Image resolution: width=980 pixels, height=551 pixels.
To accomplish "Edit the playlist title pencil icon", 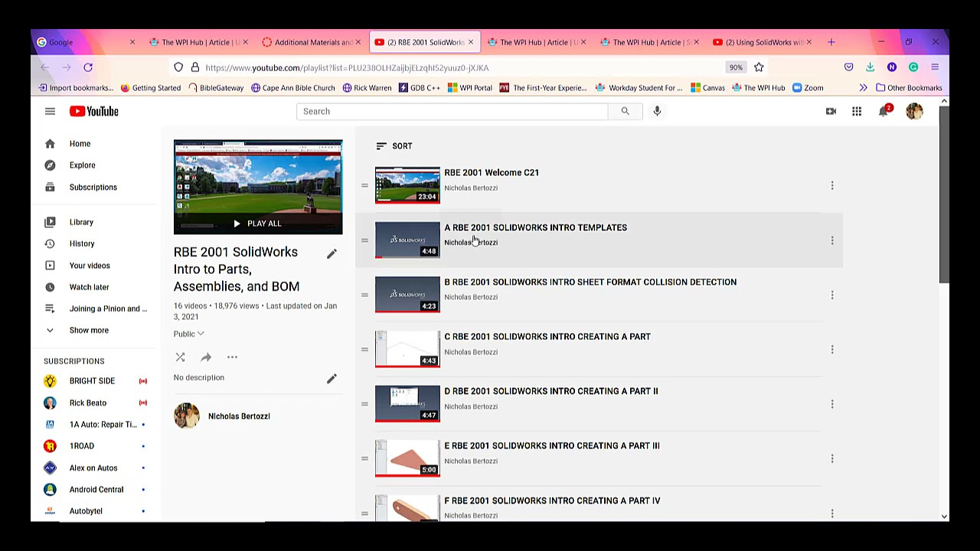I will pos(332,253).
